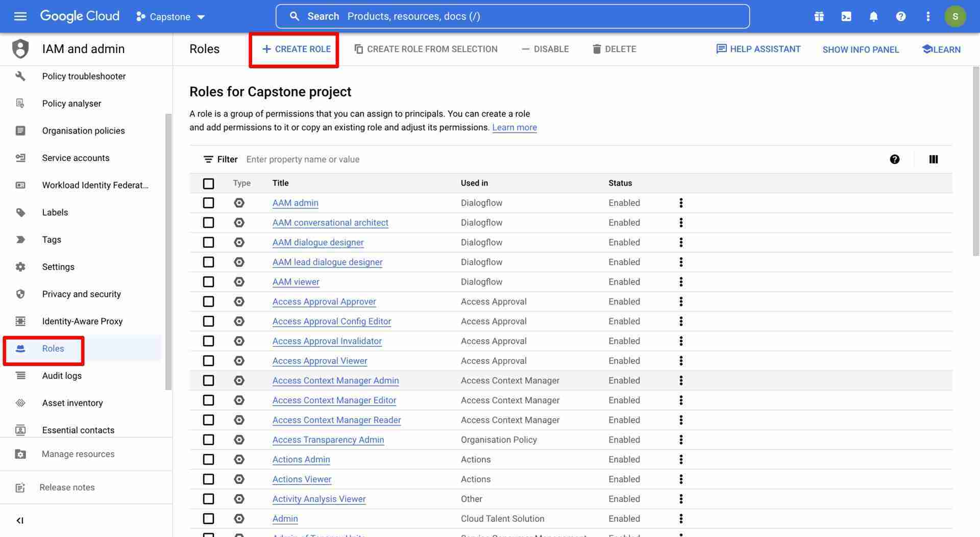
Task: Open Release notes
Action: point(67,488)
